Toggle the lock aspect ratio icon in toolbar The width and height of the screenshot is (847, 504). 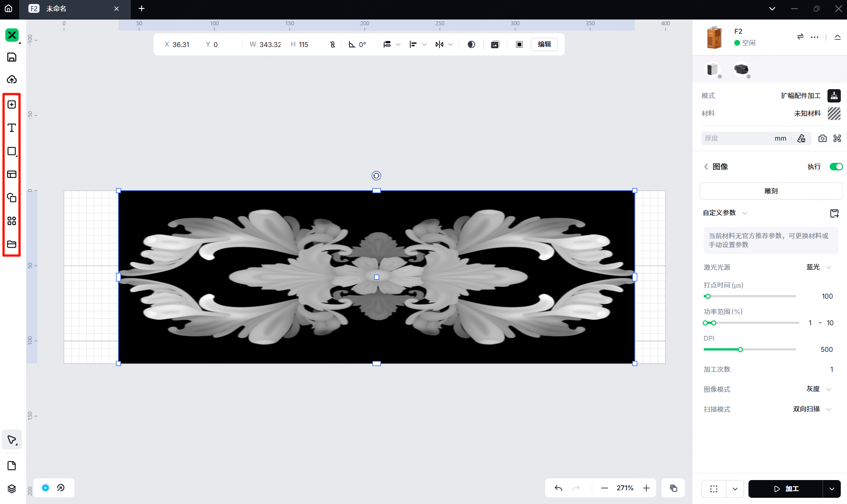332,44
